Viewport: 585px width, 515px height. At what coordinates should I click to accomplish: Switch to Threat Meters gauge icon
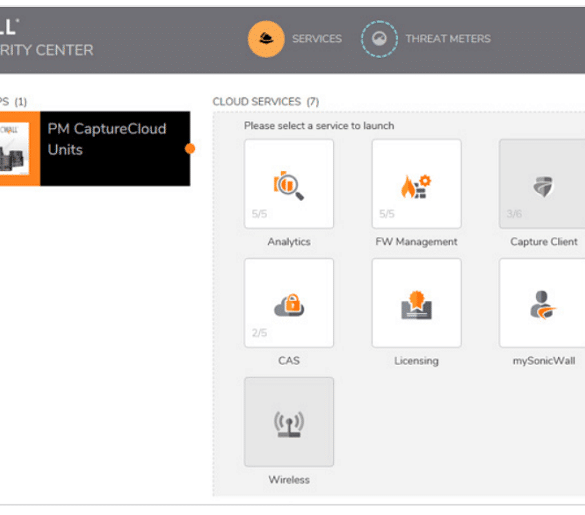point(379,39)
